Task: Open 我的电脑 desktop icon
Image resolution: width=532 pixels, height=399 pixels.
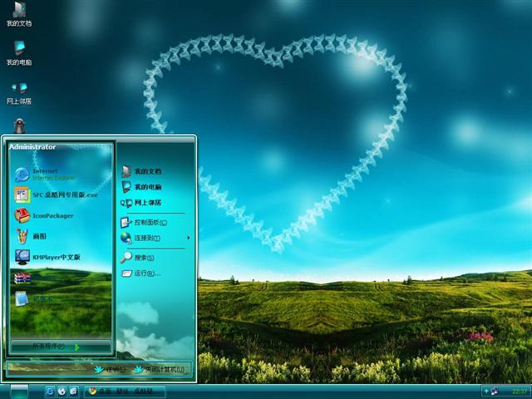Action: click(19, 53)
